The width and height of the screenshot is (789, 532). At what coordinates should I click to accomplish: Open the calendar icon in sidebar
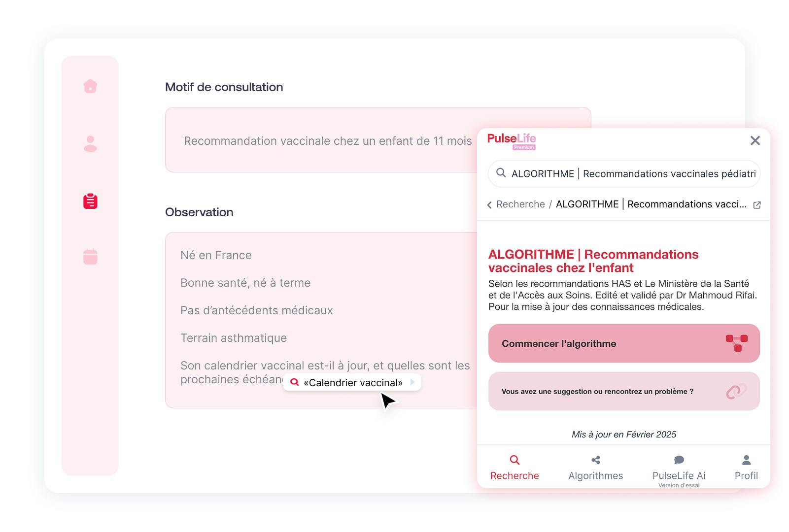coord(90,256)
